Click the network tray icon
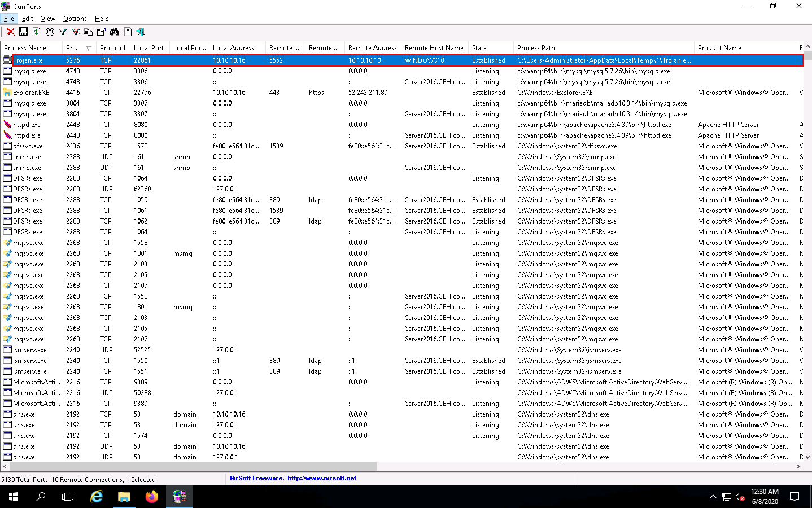Viewport: 812px width, 508px height. point(726,497)
